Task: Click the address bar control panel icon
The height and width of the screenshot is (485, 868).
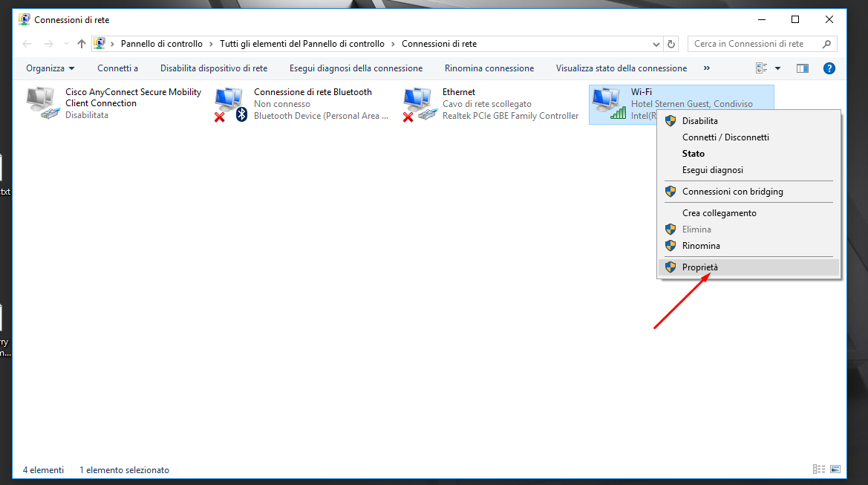Action: [x=99, y=43]
